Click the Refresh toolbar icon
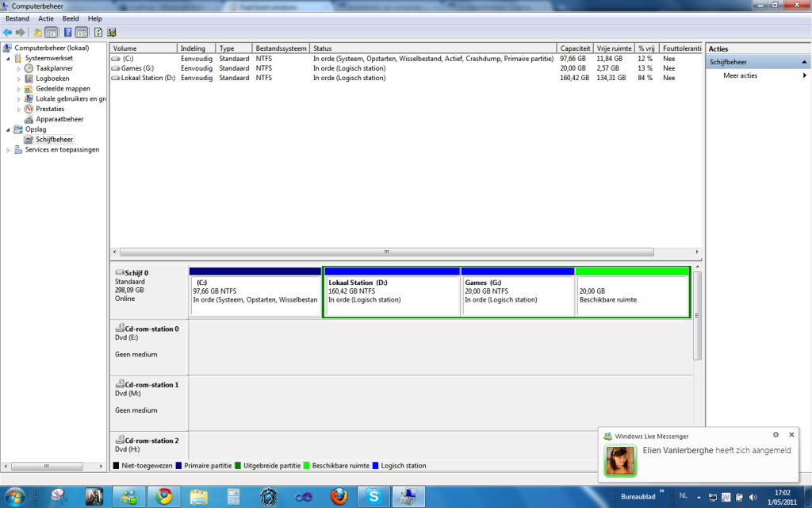This screenshot has width=812, height=508. point(98,33)
